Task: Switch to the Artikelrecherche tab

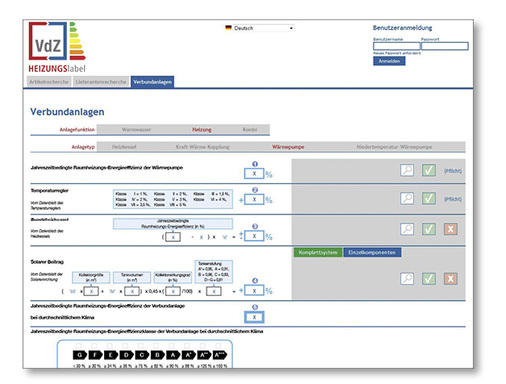Action: coord(49,82)
